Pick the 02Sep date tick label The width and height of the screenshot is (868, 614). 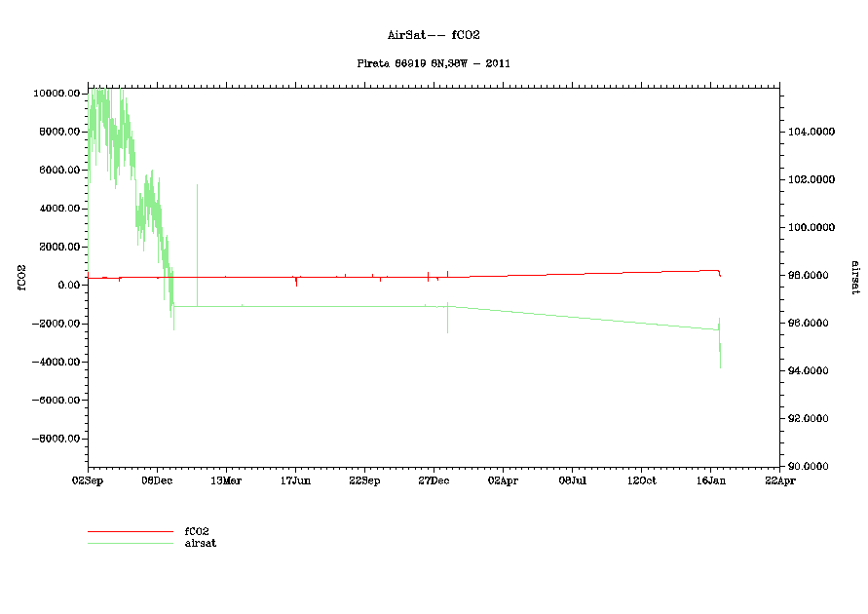(x=88, y=480)
